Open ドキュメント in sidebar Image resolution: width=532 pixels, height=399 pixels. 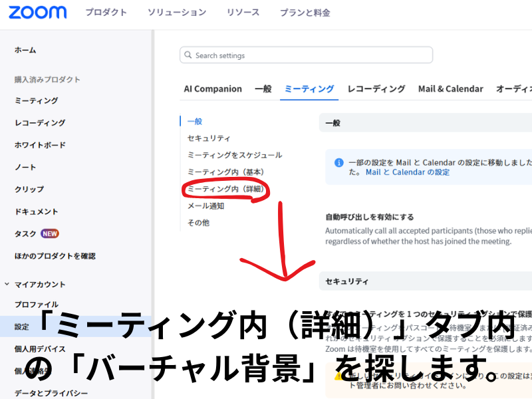(x=37, y=211)
